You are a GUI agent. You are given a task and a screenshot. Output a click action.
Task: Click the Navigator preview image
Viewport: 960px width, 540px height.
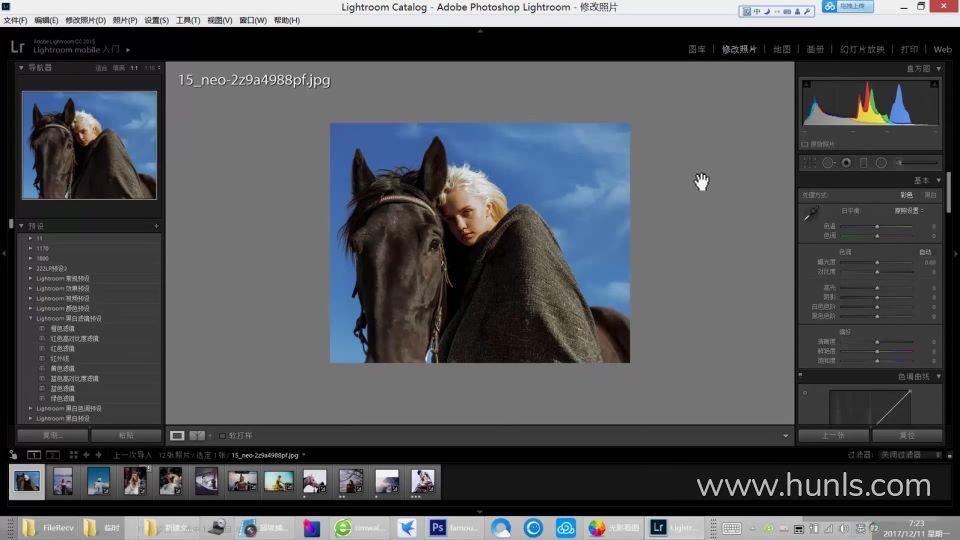coord(89,145)
